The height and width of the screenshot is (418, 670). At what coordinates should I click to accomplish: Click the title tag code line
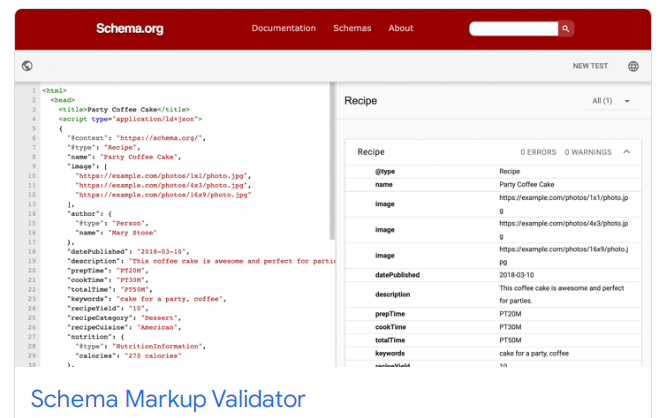[x=124, y=109]
